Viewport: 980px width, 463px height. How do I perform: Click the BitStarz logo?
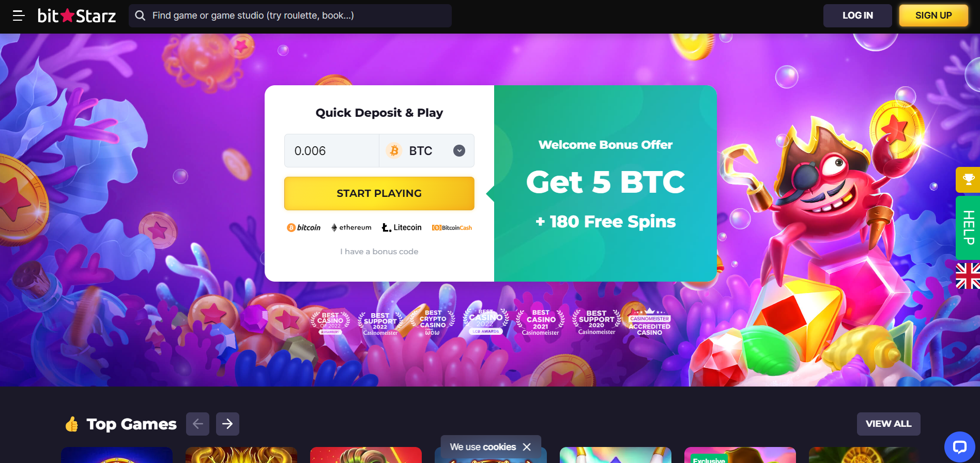(76, 16)
